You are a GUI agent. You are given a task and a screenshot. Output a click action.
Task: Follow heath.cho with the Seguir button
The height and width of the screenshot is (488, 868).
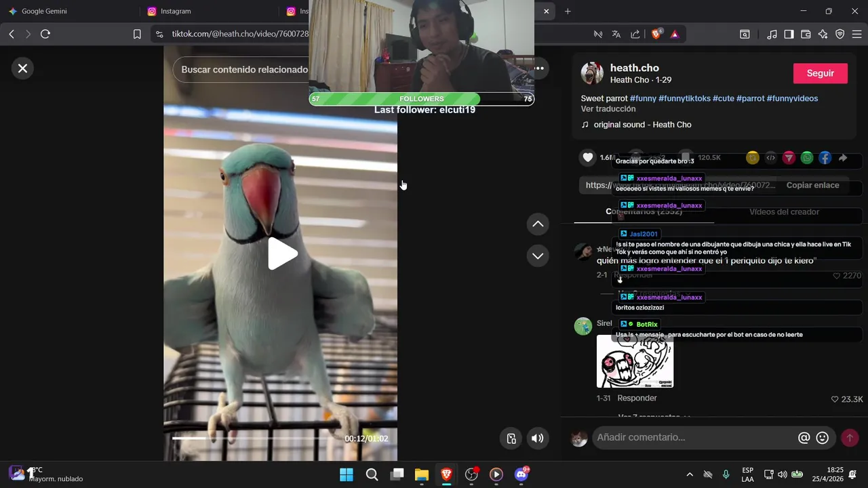click(821, 73)
